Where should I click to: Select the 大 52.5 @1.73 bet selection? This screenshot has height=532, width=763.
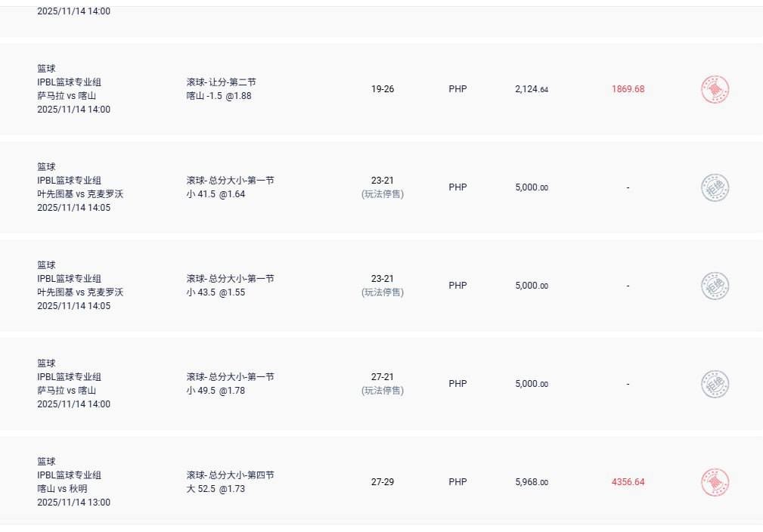click(216, 488)
